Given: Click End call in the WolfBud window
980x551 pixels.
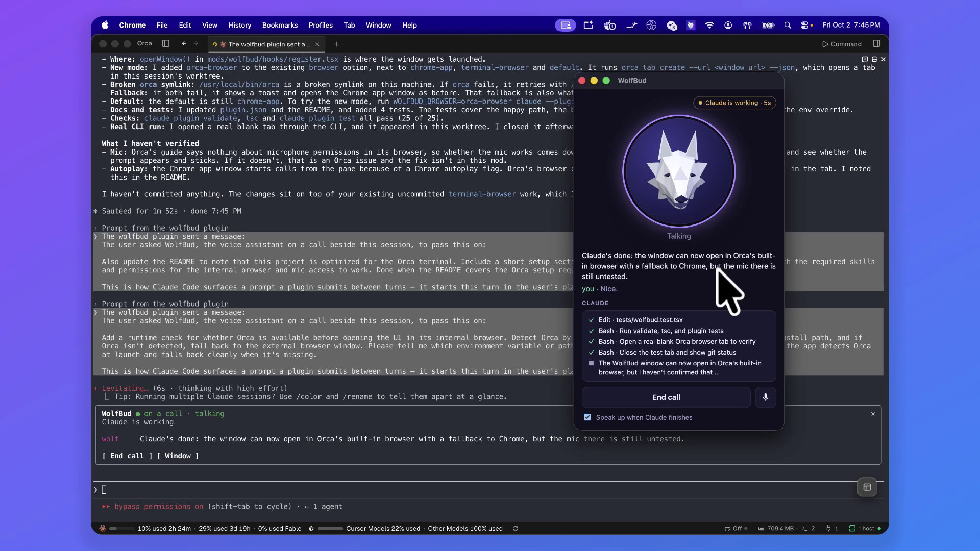Looking at the screenshot, I should [x=666, y=397].
